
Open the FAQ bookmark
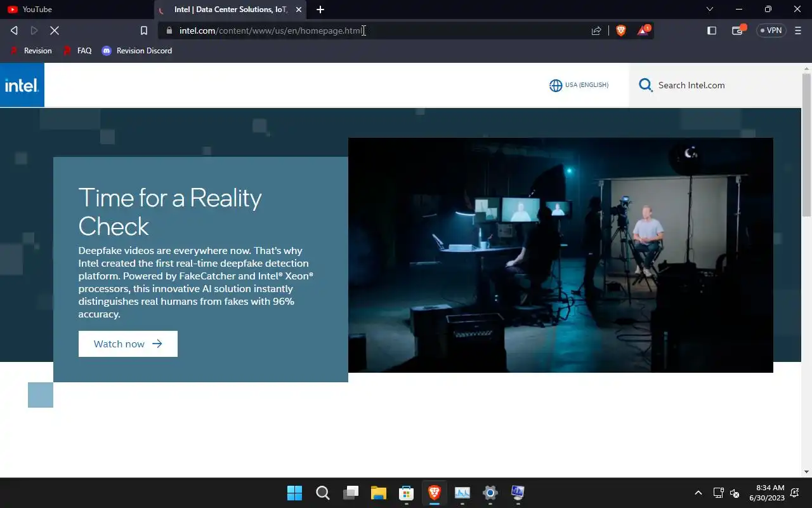(x=77, y=51)
